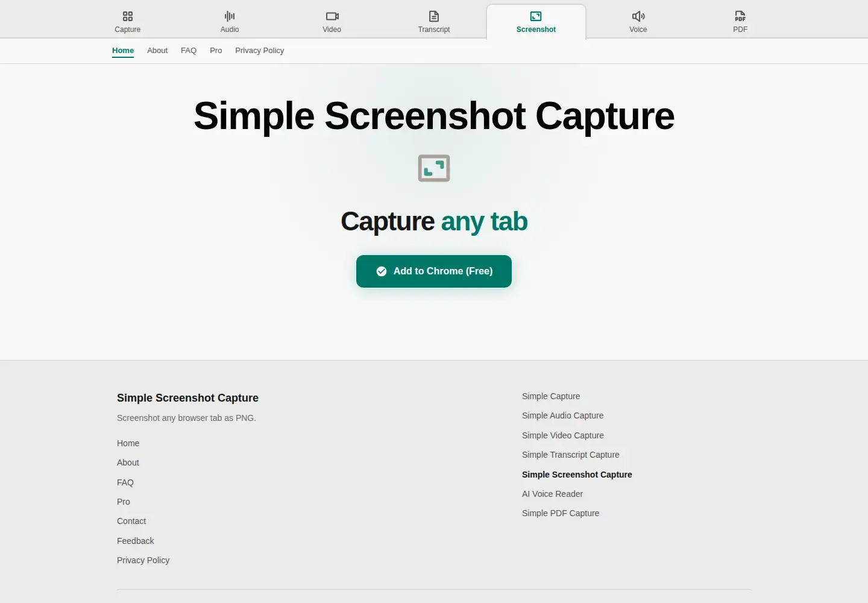Click the footer heading 'Simple Screenshot Capture'
868x603 pixels.
click(187, 398)
